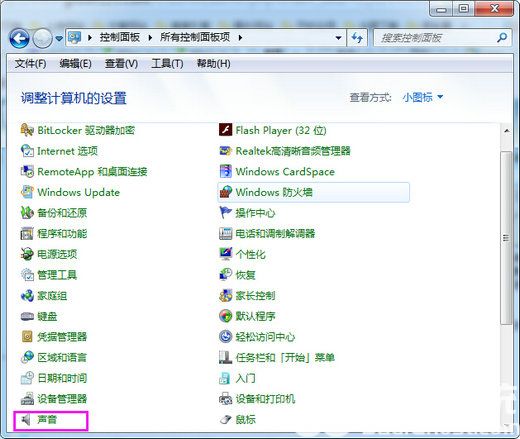Click the control panel icon in address bar

[74, 38]
